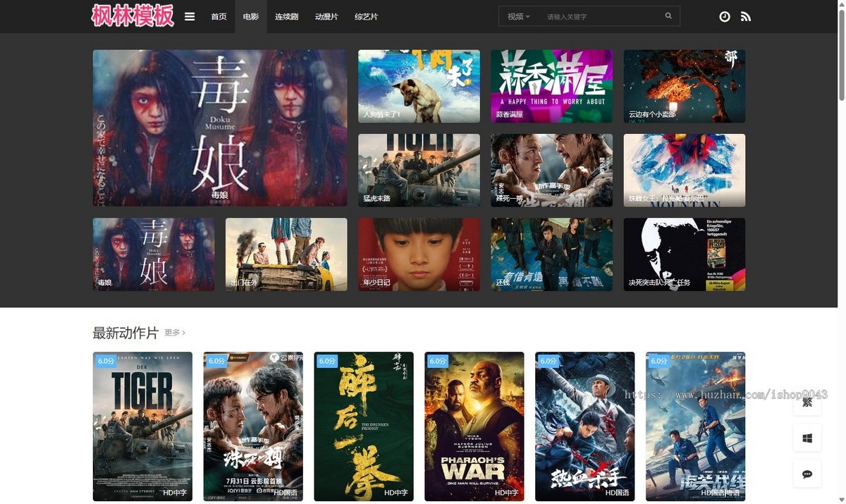Expand 更多 next to 最新动作片
The image size is (846, 504).
tap(175, 333)
